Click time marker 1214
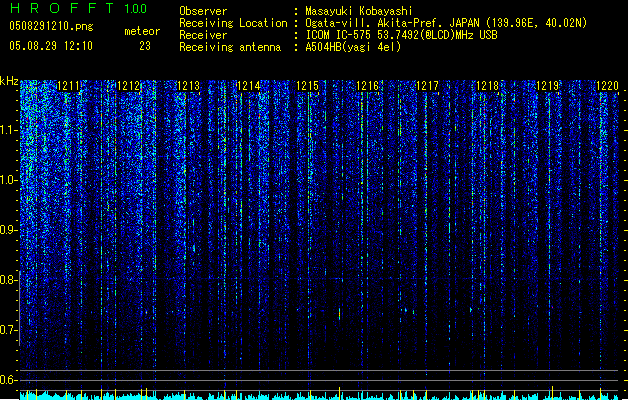629x400 pixels. (248, 86)
